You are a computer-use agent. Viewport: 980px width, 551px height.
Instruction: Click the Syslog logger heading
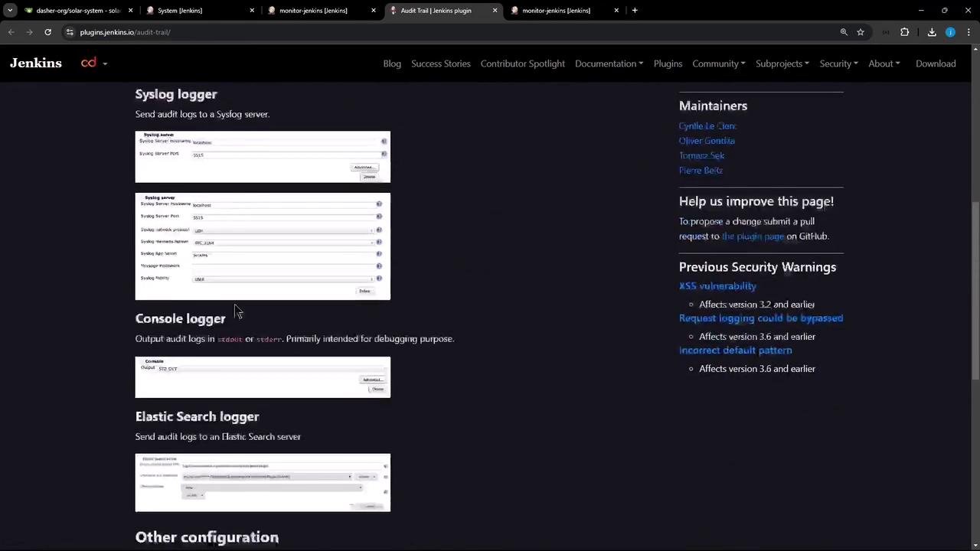click(176, 94)
